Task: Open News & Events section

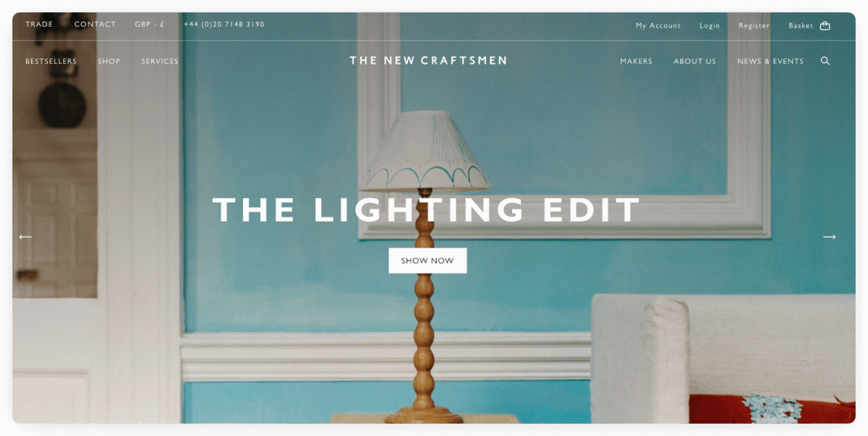Action: click(770, 61)
